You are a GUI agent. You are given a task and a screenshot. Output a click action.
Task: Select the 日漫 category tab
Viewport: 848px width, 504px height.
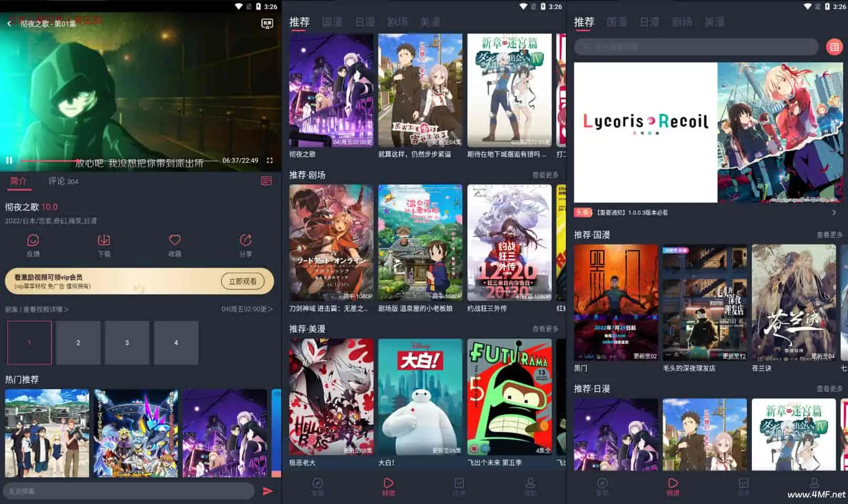[x=365, y=22]
